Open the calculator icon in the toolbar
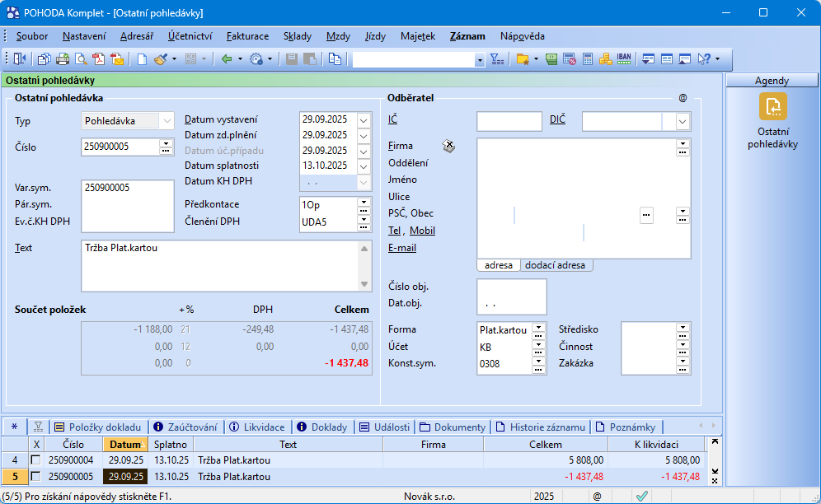 (588, 59)
